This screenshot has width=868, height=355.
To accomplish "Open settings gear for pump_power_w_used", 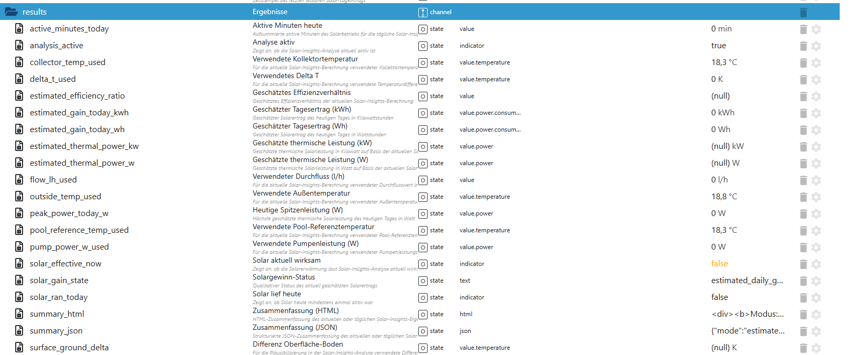I will pos(816,248).
